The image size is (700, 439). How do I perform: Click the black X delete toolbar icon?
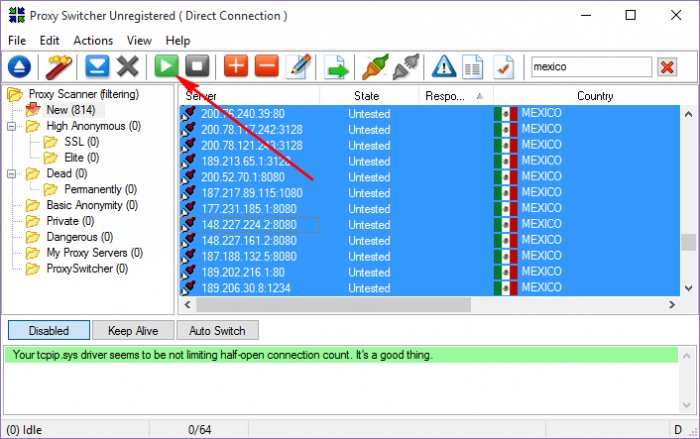[127, 67]
